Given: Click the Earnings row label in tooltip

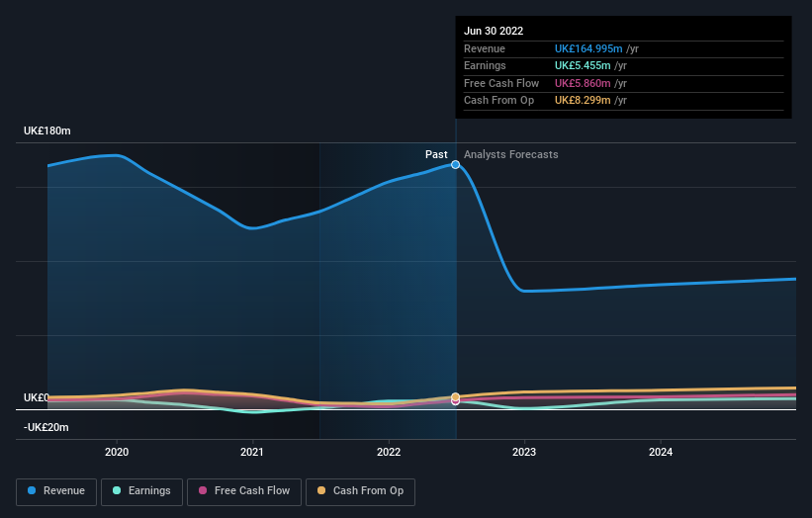Looking at the screenshot, I should pos(485,65).
